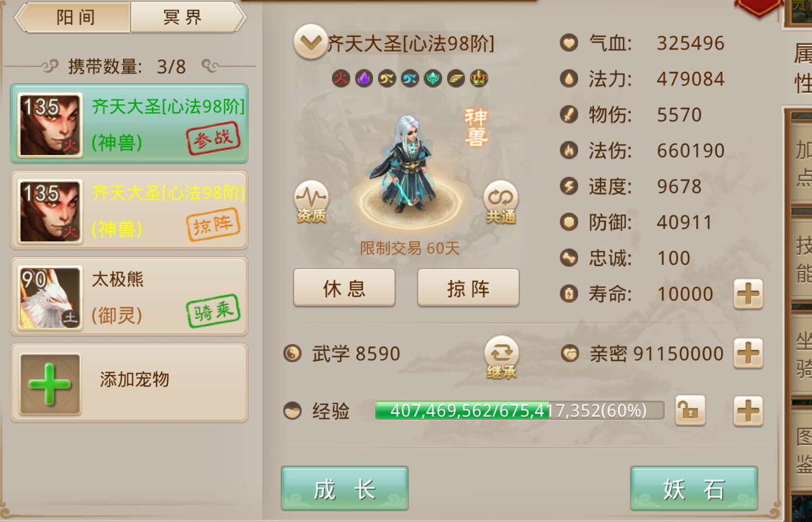The height and width of the screenshot is (522, 812).
Task: Select 太极熊 mount pet entry
Action: tap(129, 297)
